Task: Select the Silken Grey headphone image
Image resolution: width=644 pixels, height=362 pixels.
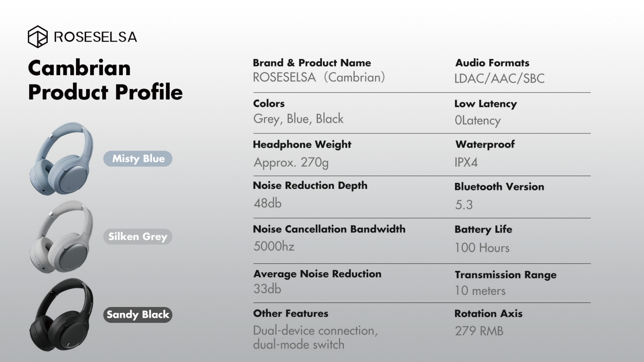Action: click(61, 237)
